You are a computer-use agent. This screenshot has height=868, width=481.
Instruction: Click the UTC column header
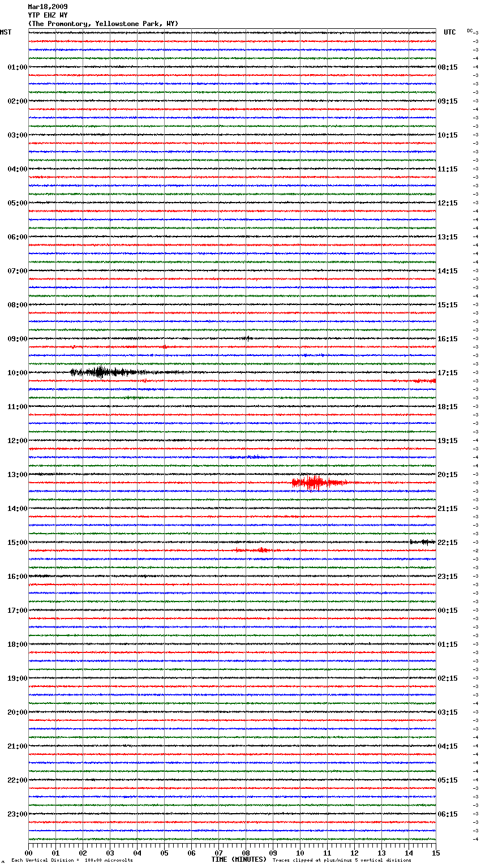(x=449, y=32)
